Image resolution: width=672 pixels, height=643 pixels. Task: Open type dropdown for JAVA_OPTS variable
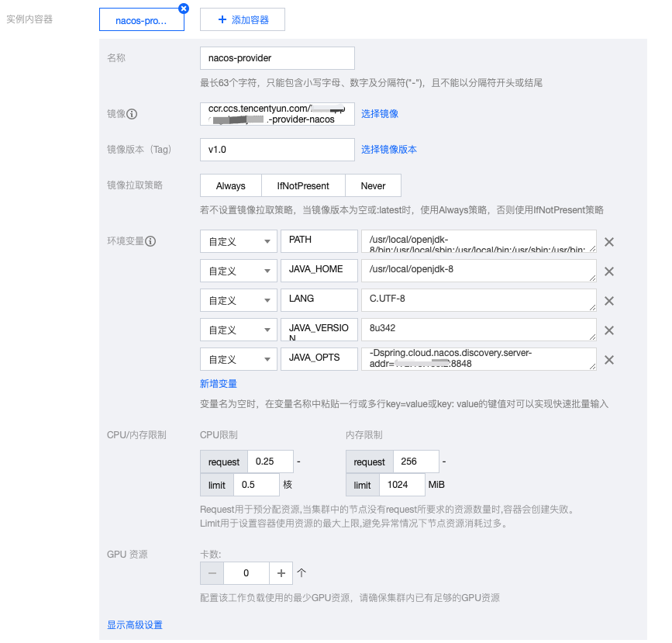click(238, 360)
